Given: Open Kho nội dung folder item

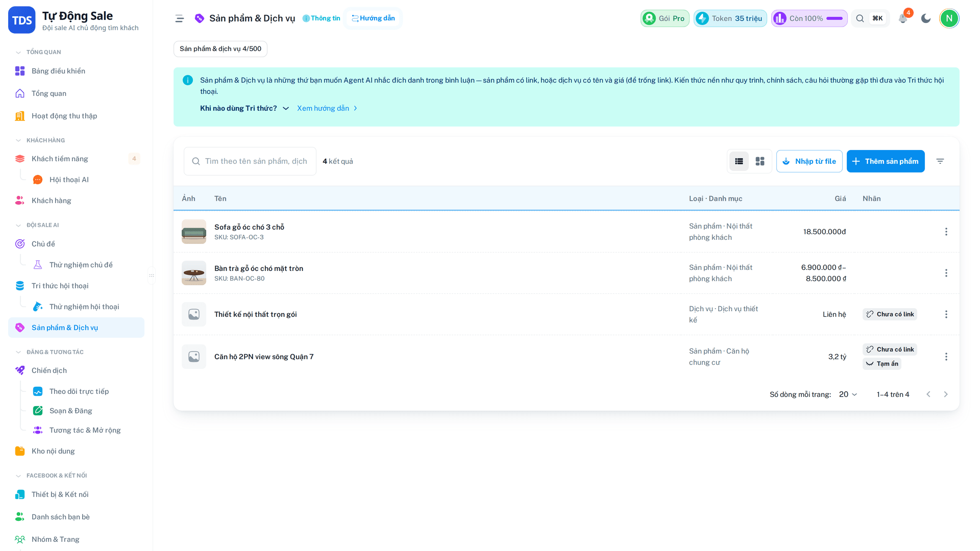Looking at the screenshot, I should coord(76,451).
